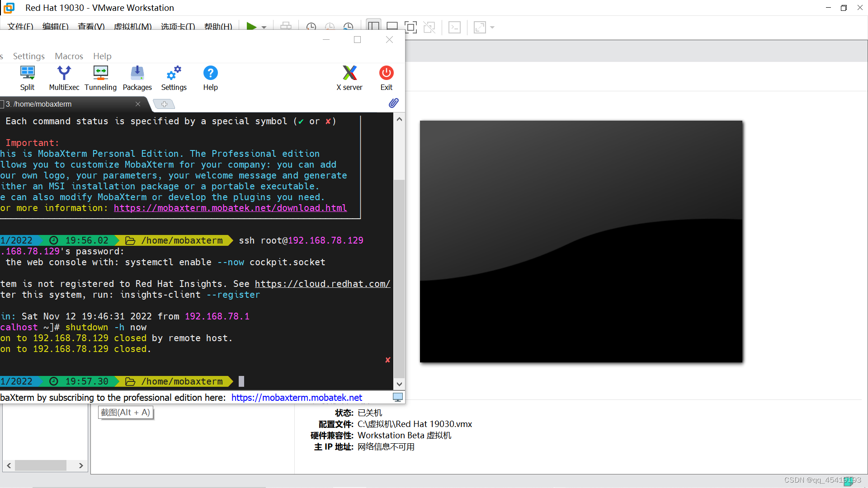
Task: Click terminal scrollbar down arrow
Action: coord(399,384)
